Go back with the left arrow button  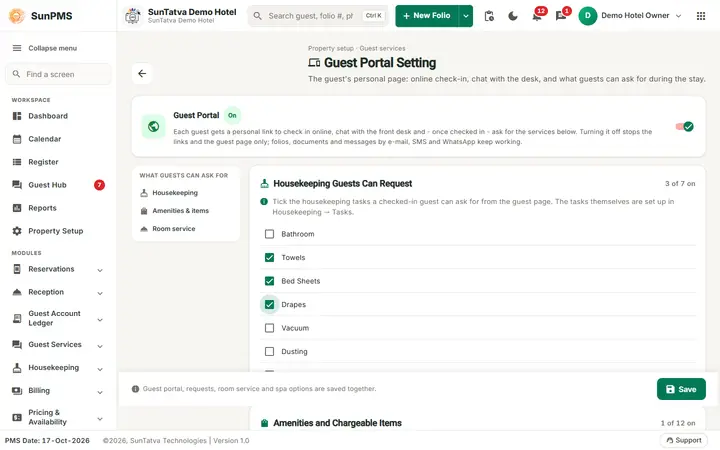point(142,73)
